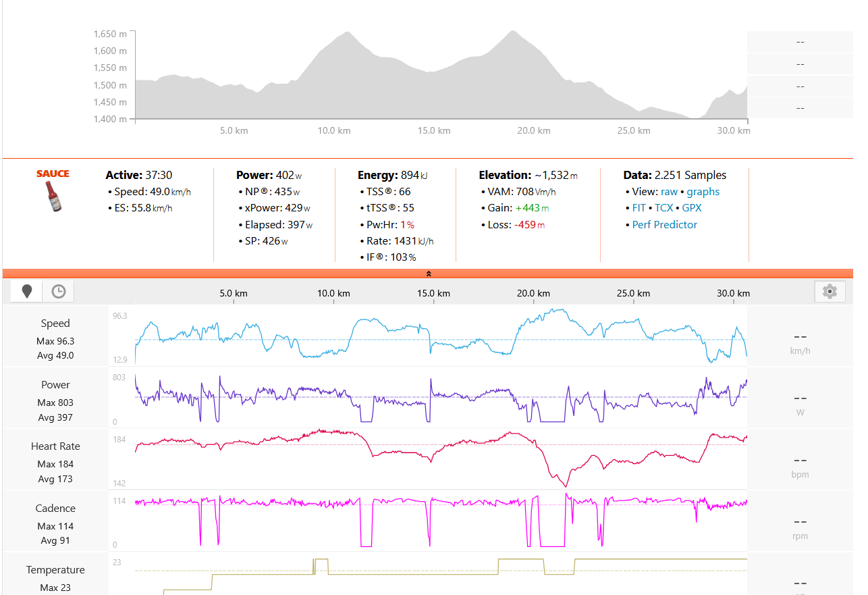Download the GPX file export
This screenshot has height=595, width=868.
pos(692,208)
